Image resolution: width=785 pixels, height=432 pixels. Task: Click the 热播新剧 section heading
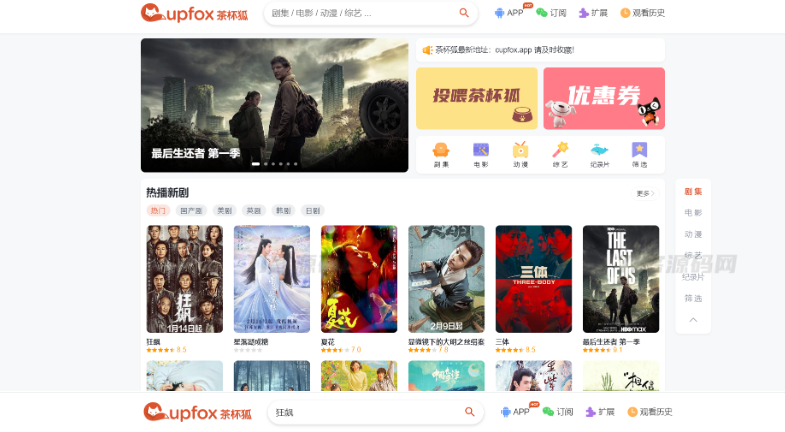point(167,193)
